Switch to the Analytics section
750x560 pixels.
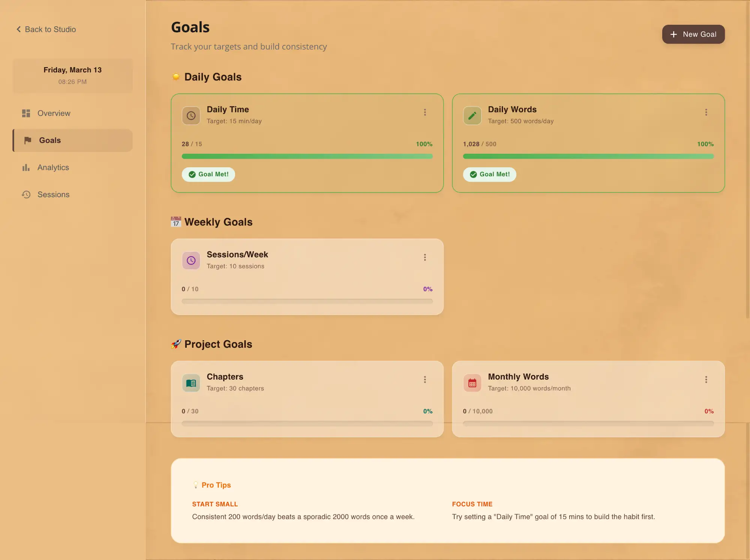[x=52, y=167]
